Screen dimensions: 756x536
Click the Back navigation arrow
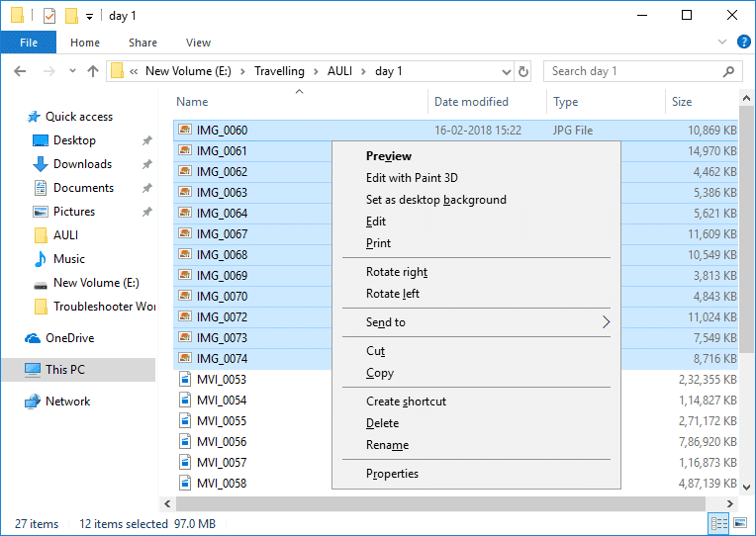click(x=20, y=71)
